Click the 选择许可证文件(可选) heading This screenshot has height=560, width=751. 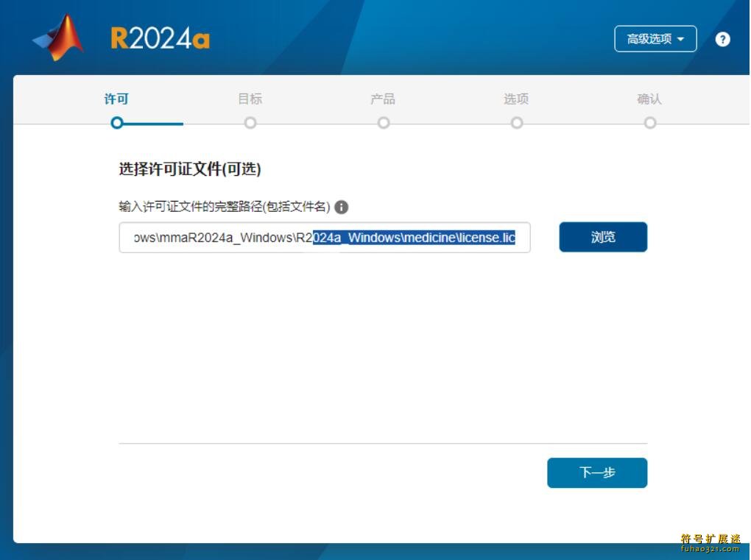click(x=190, y=169)
